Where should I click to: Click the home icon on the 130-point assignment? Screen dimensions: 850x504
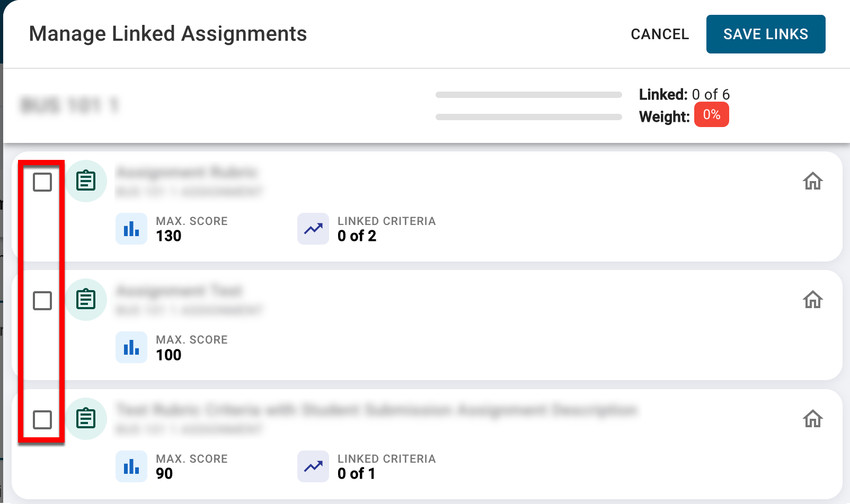click(x=812, y=181)
